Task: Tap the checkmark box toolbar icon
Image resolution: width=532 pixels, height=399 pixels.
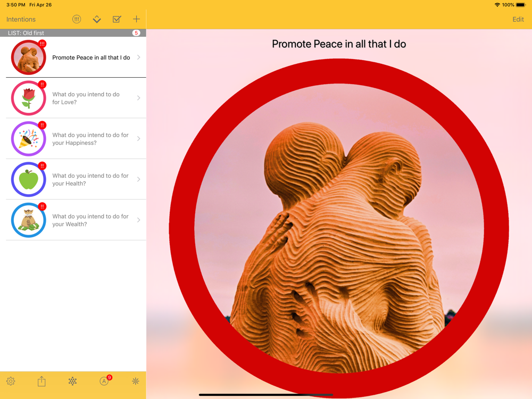Action: pyautogui.click(x=117, y=19)
